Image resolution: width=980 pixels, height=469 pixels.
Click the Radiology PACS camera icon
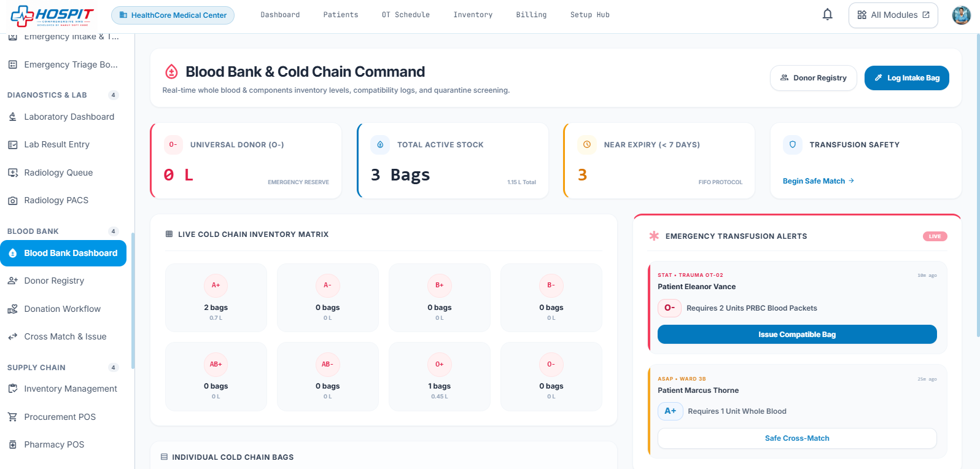[x=12, y=201]
